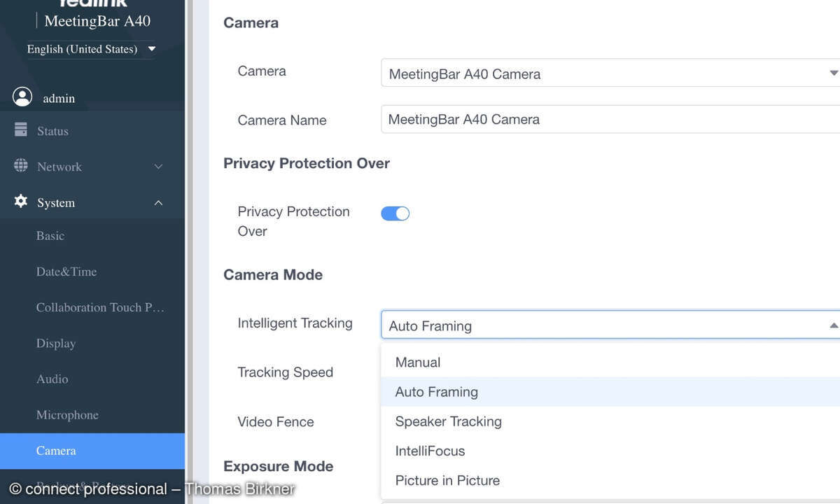This screenshot has width=840, height=504.
Task: Open the Camera selection dropdown
Action: (x=610, y=73)
